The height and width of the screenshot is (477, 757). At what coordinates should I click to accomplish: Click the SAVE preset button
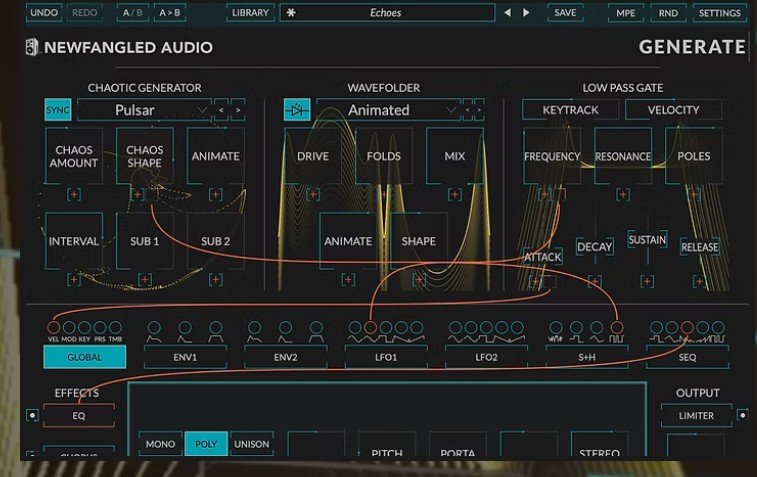click(565, 13)
